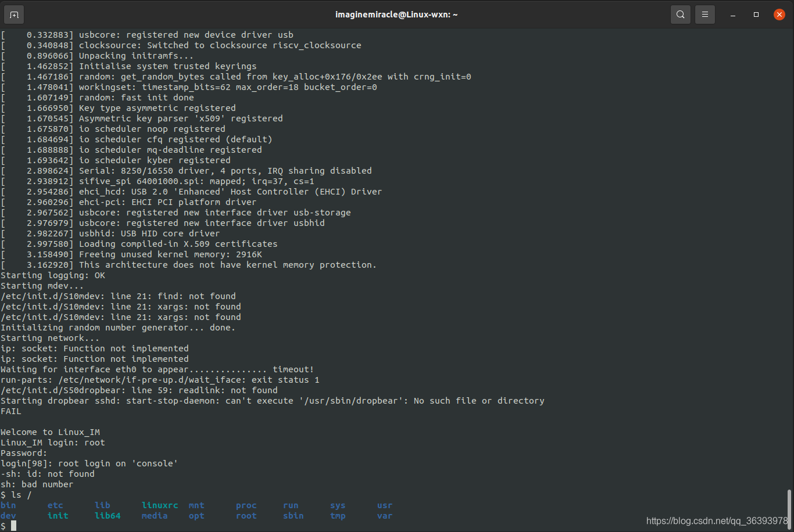794x532 pixels.
Task: Click the 'sh: bad number' line
Action: [x=37, y=484]
